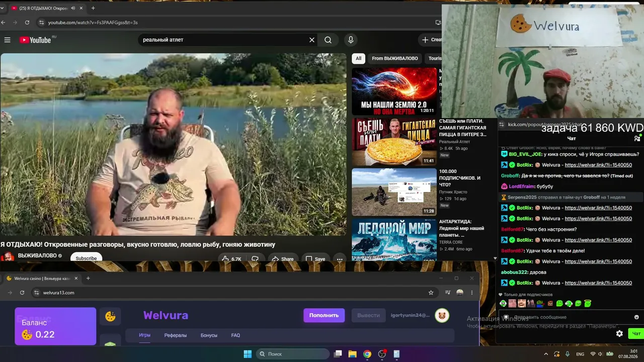
Task: Click the playing video of the bearded man
Action: [174, 144]
